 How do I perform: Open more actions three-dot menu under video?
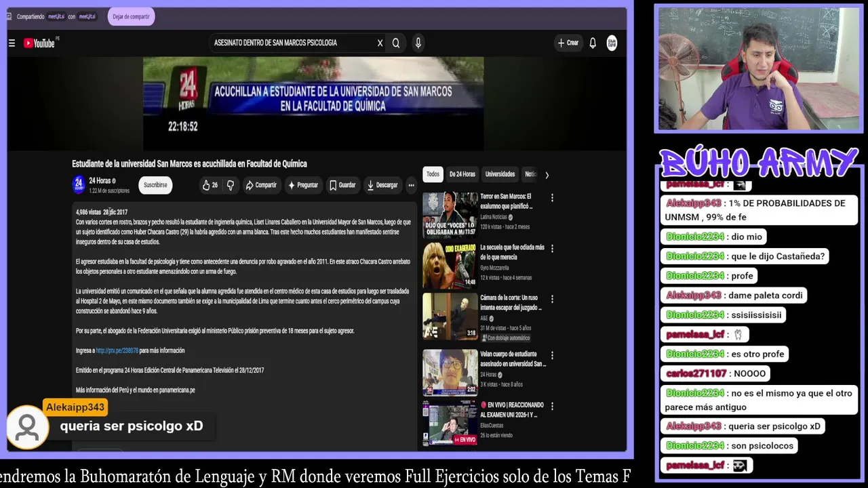tap(411, 185)
